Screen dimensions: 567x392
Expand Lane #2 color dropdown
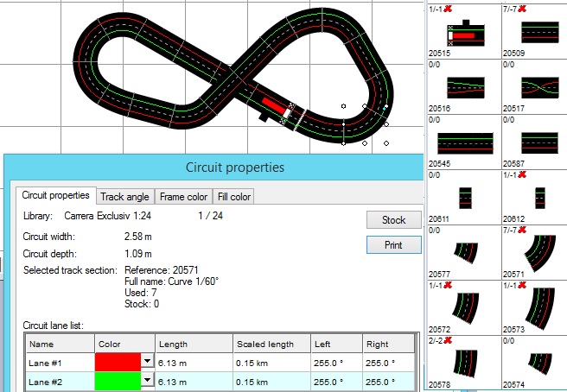click(146, 380)
